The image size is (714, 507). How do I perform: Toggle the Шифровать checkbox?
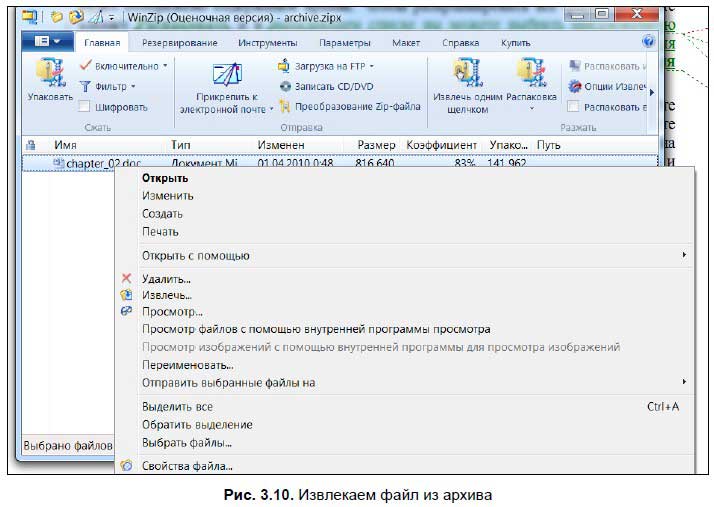[85, 107]
